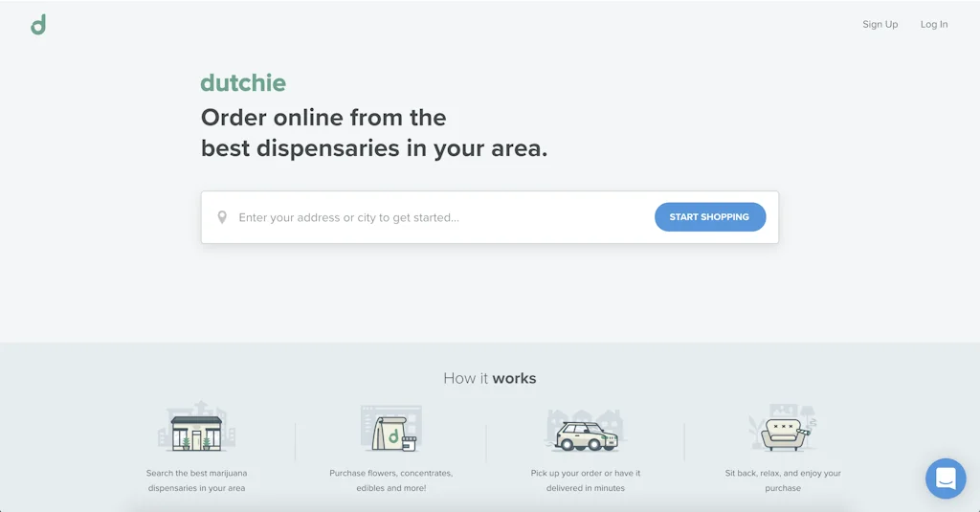Screen dimensions: 980x512
Task: Click the location pin icon in search bar
Action: (222, 217)
